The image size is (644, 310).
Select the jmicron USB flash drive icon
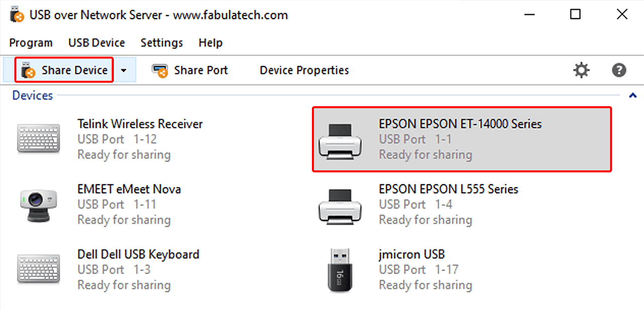tap(341, 270)
